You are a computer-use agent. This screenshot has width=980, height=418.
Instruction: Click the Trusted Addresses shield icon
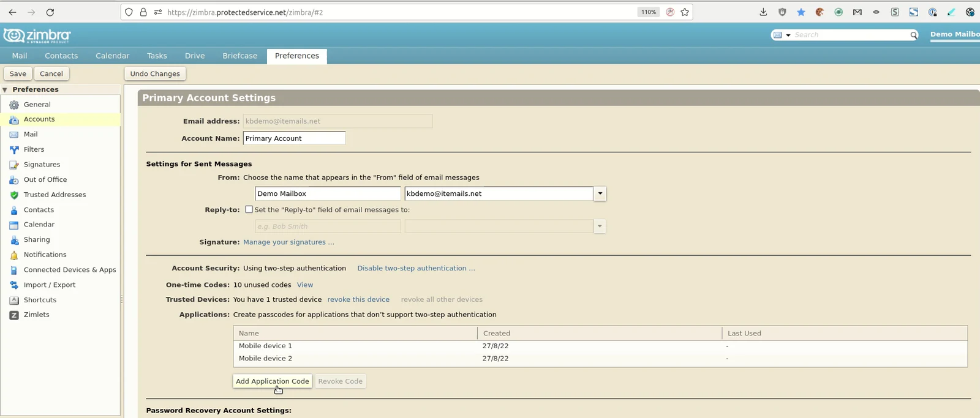pos(14,195)
